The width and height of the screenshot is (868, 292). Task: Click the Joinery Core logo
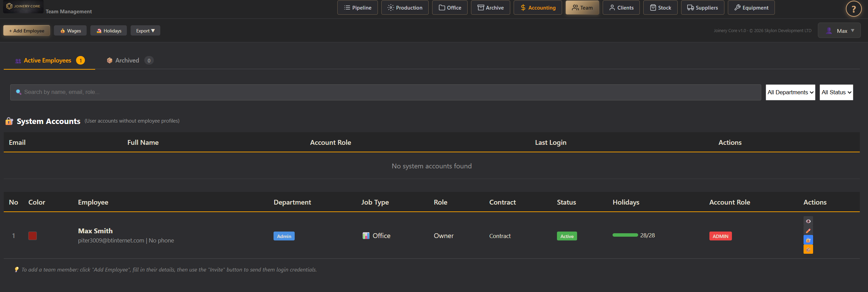pos(24,6)
